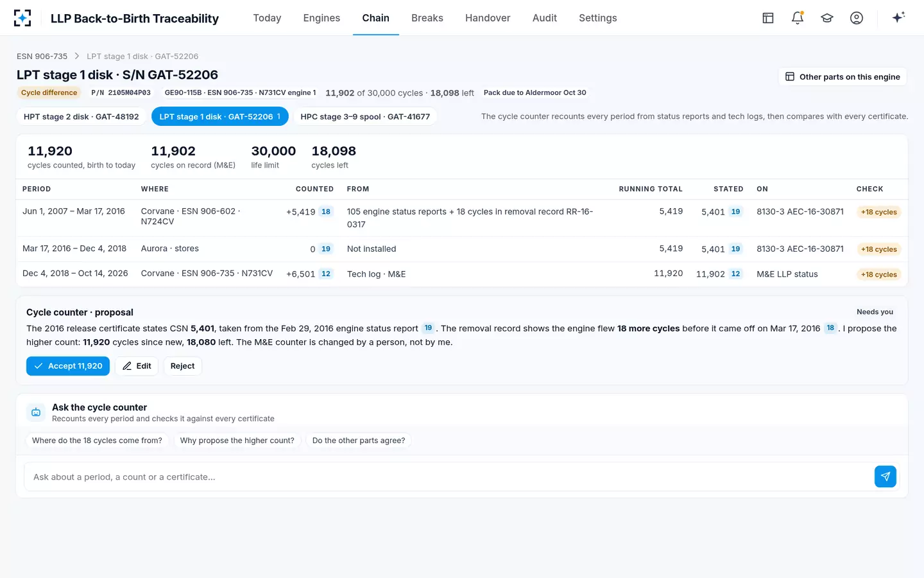Click the Cycle difference tag
The image size is (924, 578).
(x=49, y=92)
